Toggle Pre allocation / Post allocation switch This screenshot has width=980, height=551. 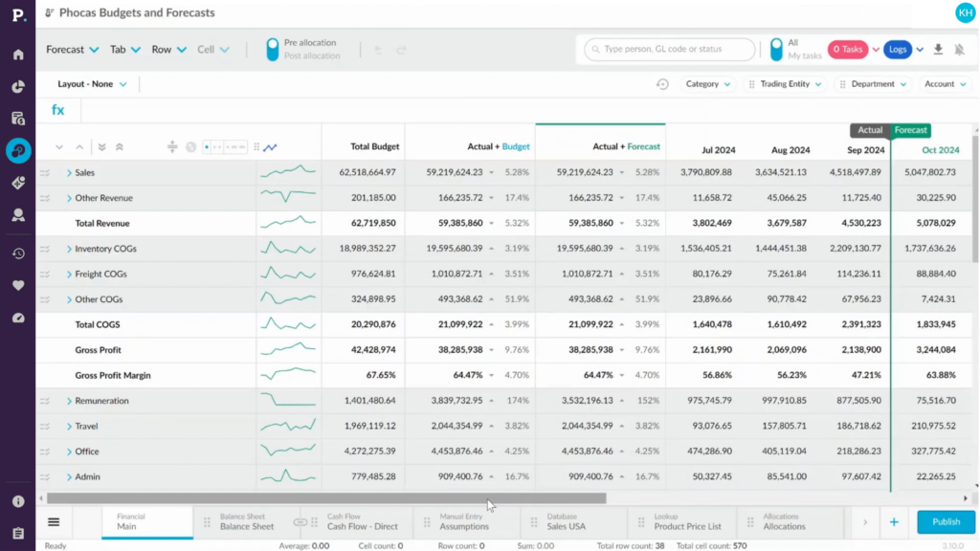click(273, 50)
